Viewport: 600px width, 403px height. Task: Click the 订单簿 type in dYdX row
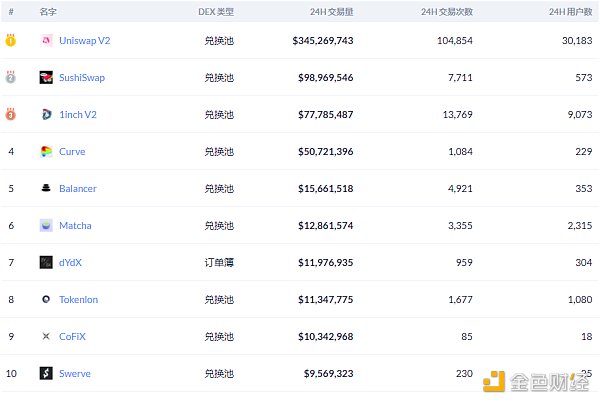(x=219, y=263)
